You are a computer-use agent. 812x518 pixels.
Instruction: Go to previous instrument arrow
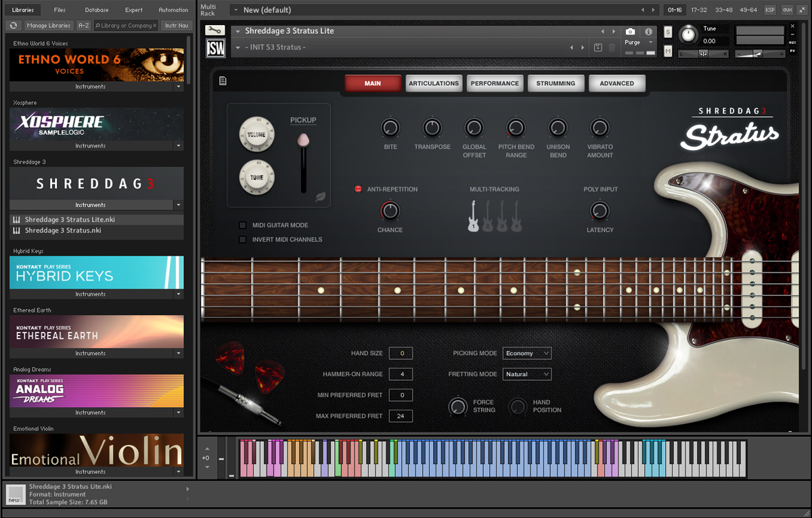603,32
